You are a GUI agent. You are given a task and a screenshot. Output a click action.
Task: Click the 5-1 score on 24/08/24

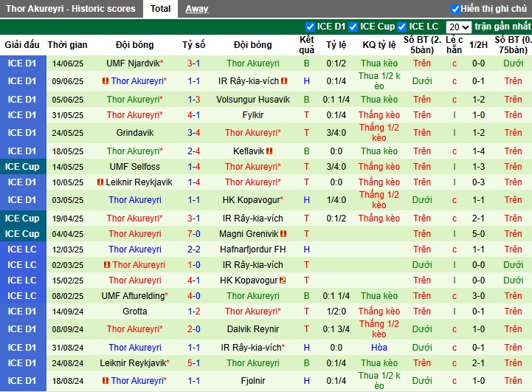click(194, 363)
